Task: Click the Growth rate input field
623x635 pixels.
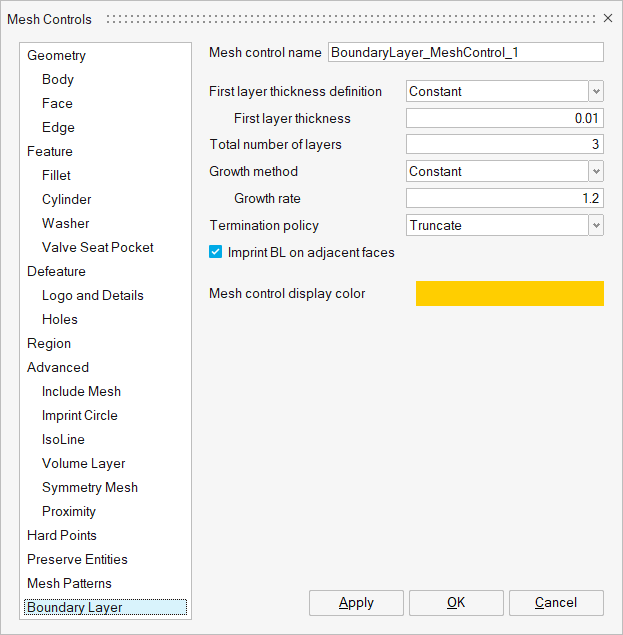Action: tap(504, 198)
